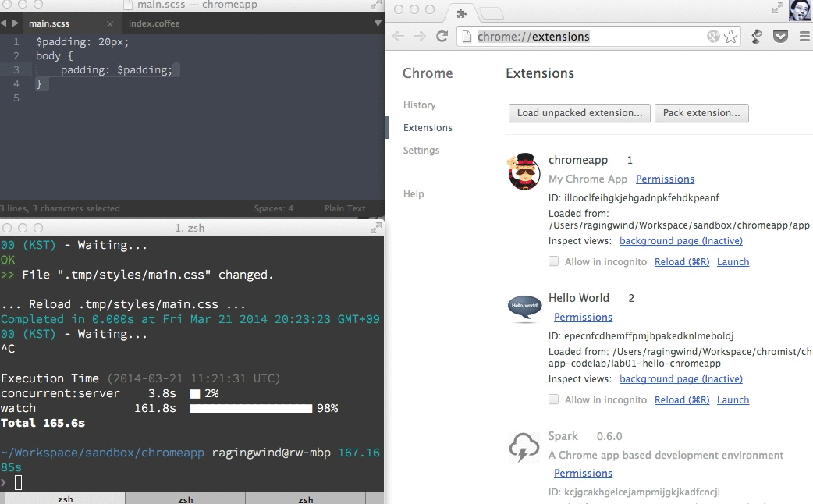813x504 pixels.
Task: Open History in Chrome sidebar
Action: coord(420,105)
